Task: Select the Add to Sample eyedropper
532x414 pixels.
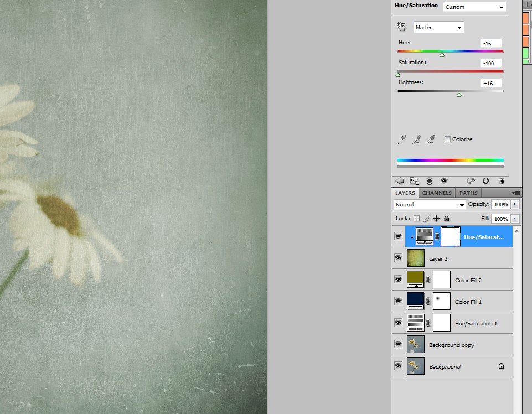Action: (x=416, y=139)
